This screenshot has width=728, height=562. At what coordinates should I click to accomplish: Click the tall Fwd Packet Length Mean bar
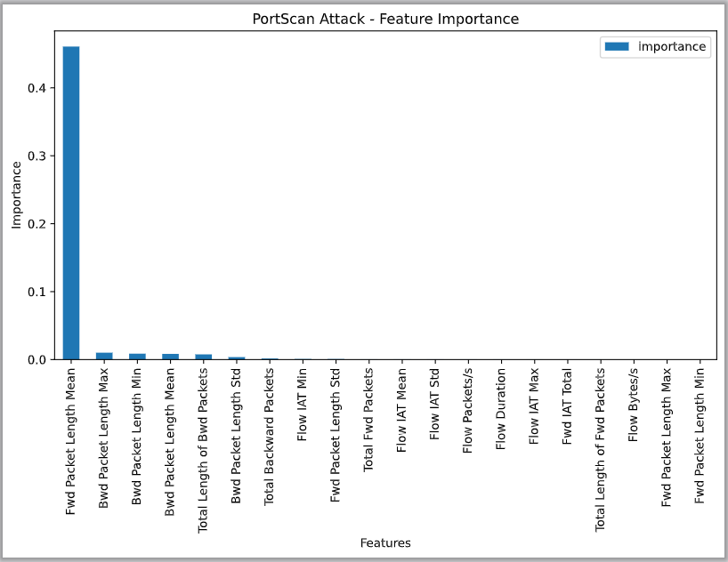71,203
